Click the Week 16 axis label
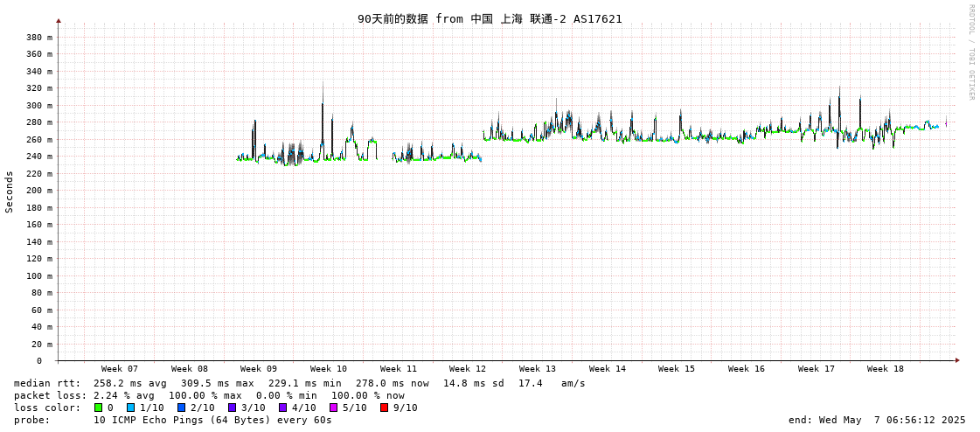 click(747, 369)
